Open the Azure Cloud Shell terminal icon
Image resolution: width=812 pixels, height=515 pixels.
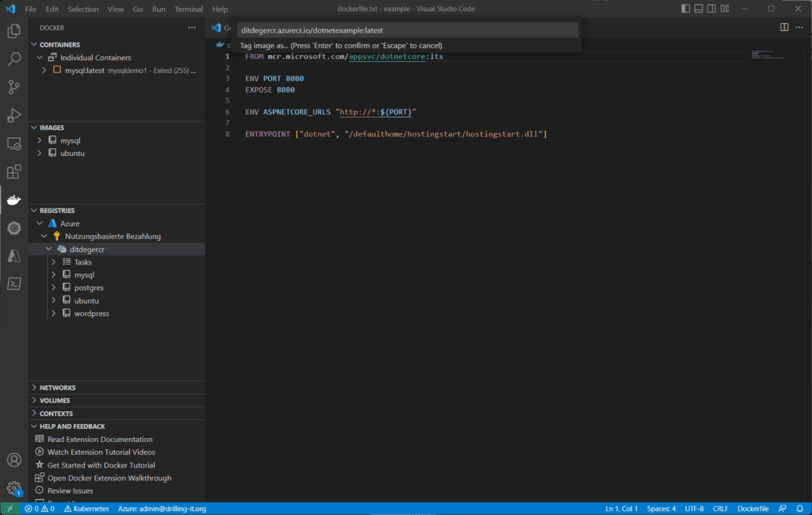pos(14,284)
